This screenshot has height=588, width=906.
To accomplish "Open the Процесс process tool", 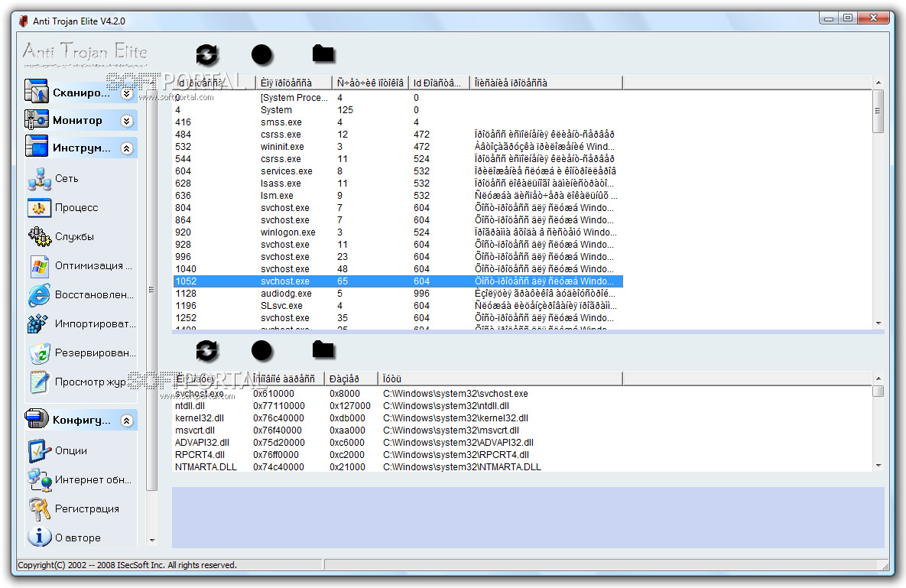I will coord(63,207).
